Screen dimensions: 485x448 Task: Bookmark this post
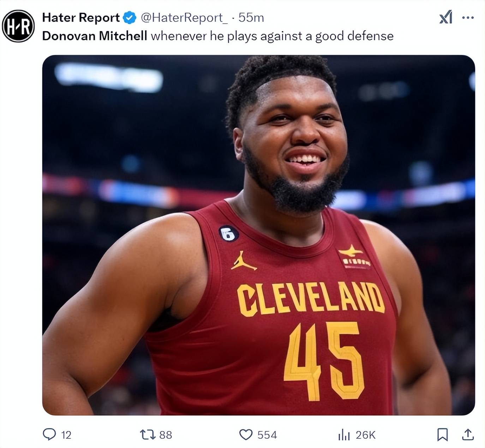pos(442,434)
